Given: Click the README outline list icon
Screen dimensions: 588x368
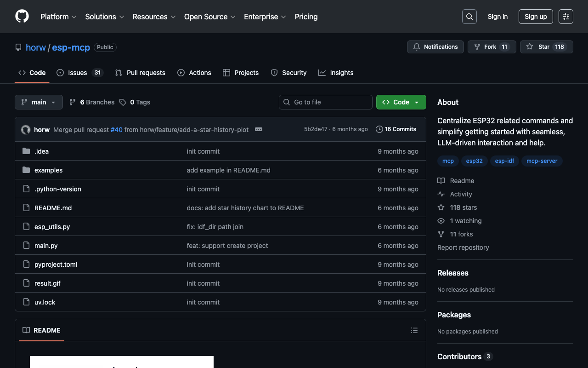Looking at the screenshot, I should point(414,330).
